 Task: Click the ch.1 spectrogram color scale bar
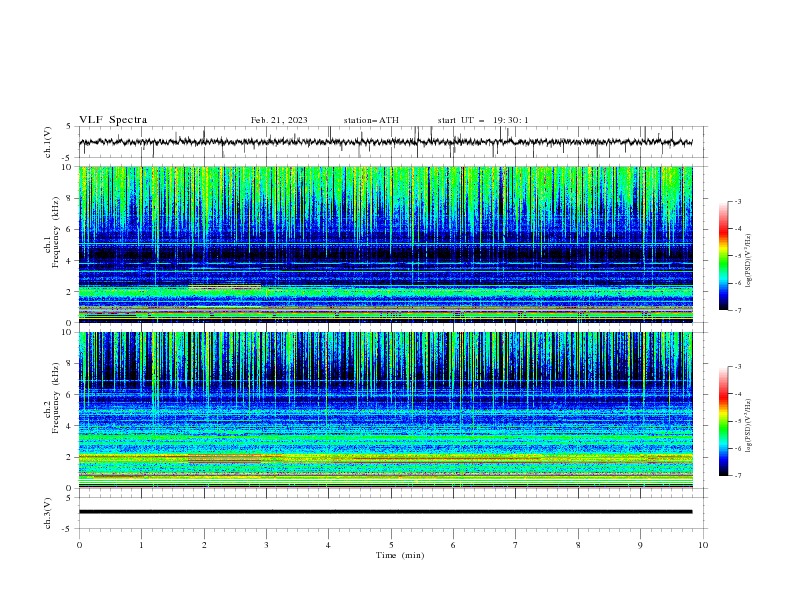tap(723, 256)
